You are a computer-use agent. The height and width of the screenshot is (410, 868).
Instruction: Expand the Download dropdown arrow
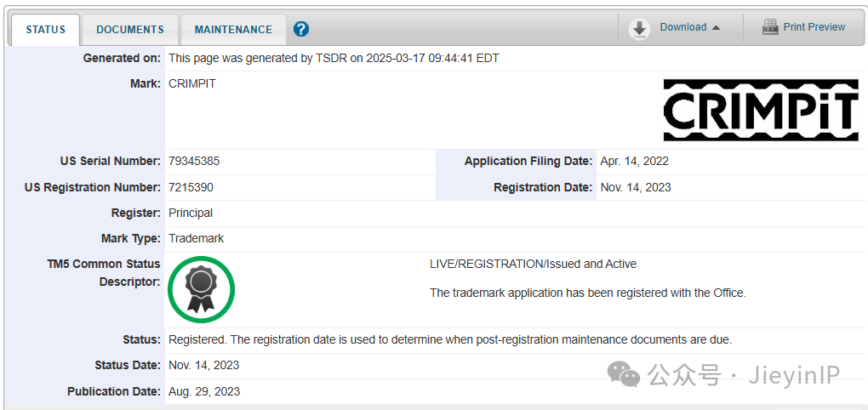tap(716, 27)
